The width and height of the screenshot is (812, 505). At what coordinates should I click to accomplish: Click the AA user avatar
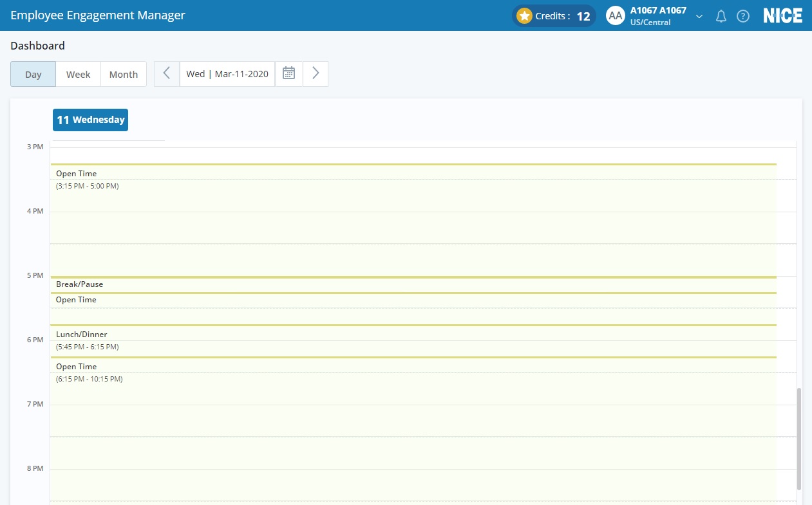tap(616, 16)
